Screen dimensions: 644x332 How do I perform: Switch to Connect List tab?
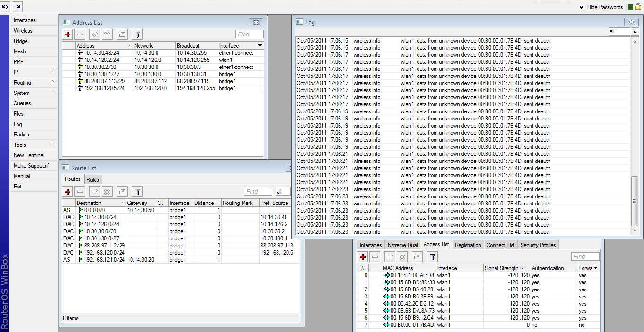click(x=500, y=245)
